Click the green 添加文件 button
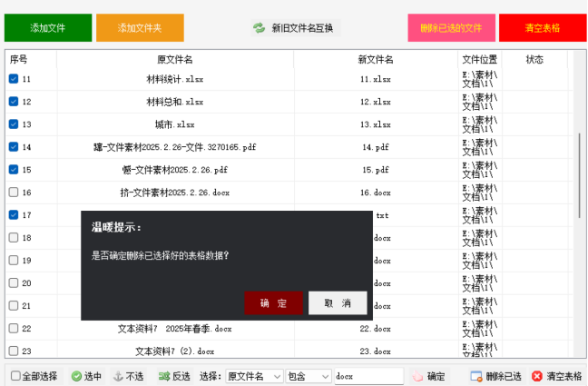The image size is (588, 386). [48, 28]
